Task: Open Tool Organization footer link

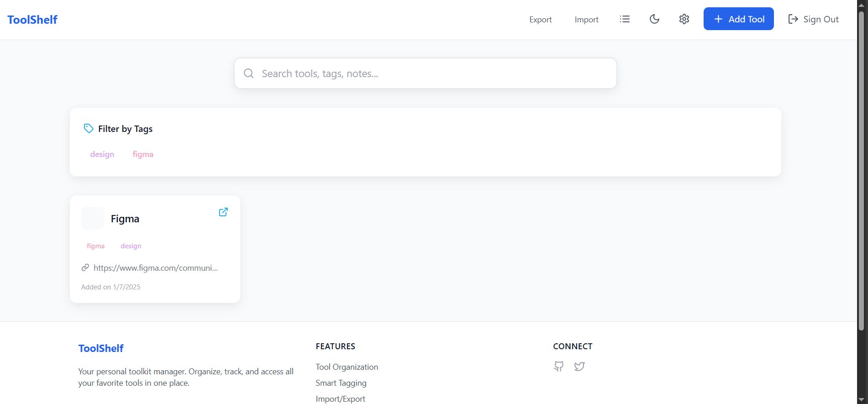Action: [x=347, y=367]
